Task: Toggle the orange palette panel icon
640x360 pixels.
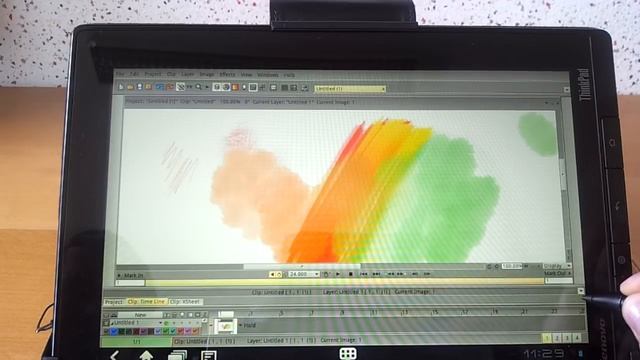Action: pyautogui.click(x=236, y=87)
